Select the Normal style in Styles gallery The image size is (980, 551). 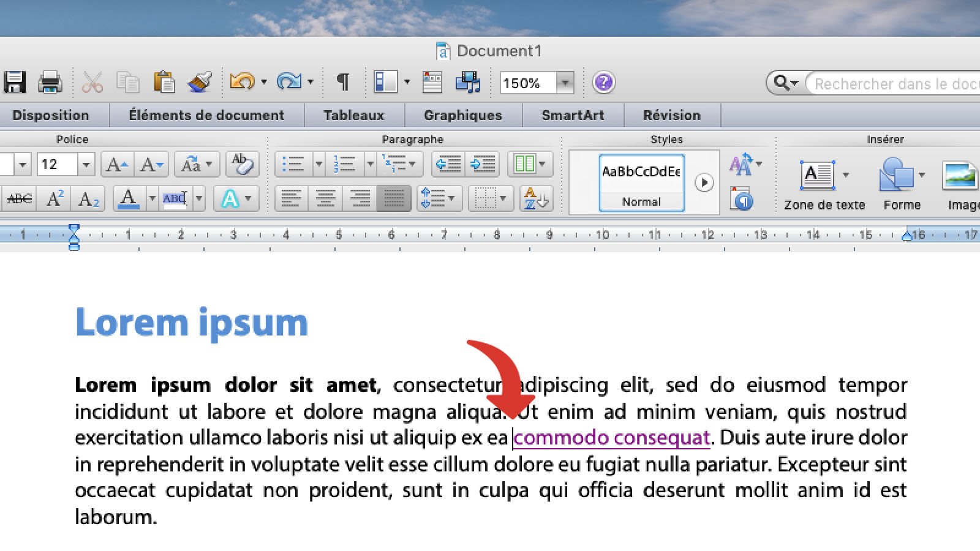coord(641,182)
